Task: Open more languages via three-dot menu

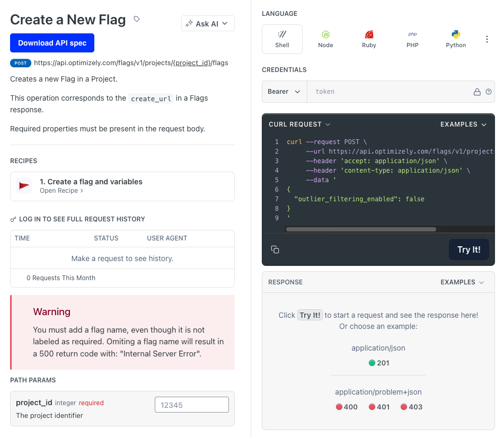Action: pyautogui.click(x=487, y=39)
